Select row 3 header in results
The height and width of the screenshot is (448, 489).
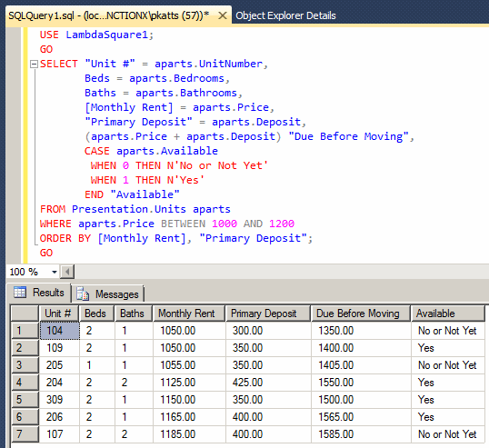25,365
